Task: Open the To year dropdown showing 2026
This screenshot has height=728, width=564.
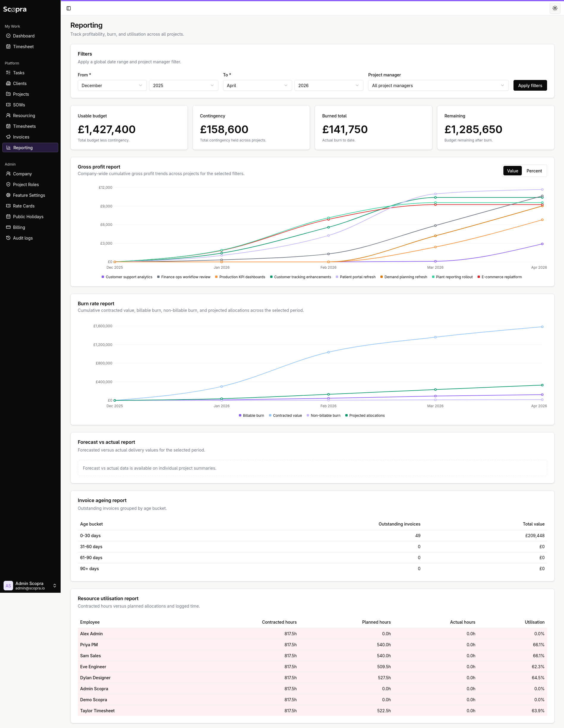Action: pyautogui.click(x=328, y=85)
